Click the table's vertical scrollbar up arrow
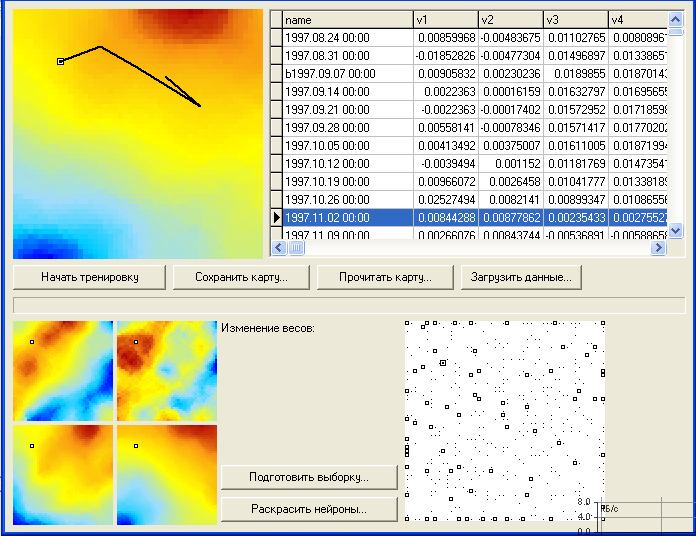 coord(675,19)
